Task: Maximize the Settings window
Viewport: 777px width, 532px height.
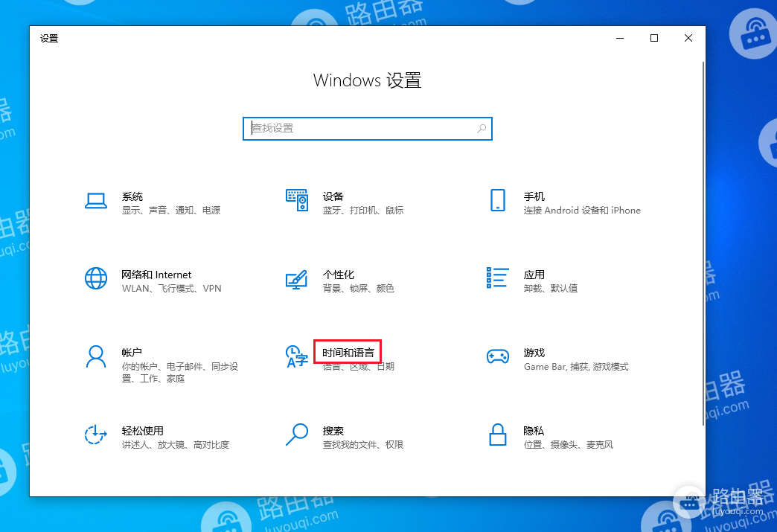Action: tap(654, 38)
